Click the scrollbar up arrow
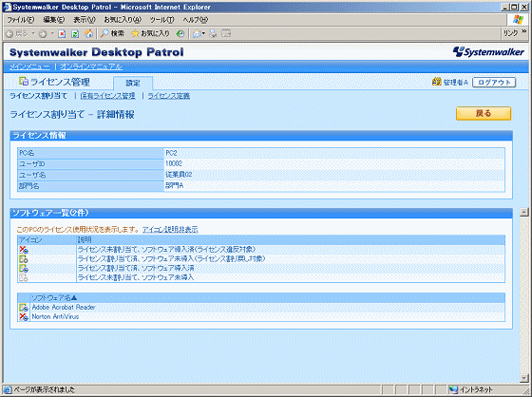 pyautogui.click(x=524, y=213)
